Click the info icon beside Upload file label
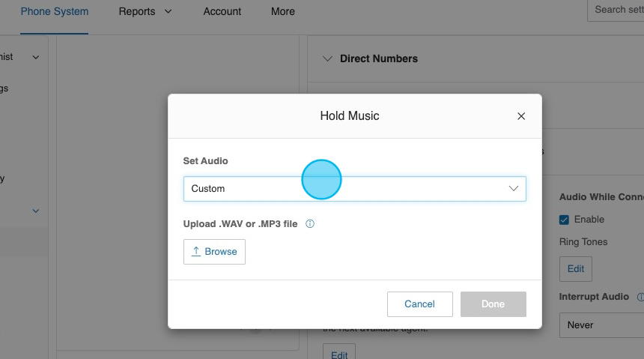The width and height of the screenshot is (644, 359). [x=310, y=224]
